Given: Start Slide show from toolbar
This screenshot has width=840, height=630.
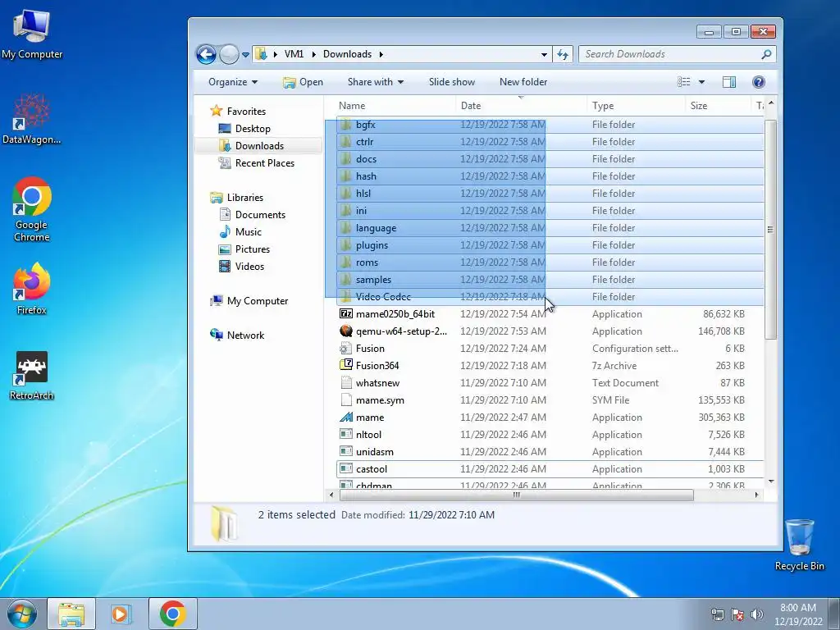Looking at the screenshot, I should pos(452,82).
